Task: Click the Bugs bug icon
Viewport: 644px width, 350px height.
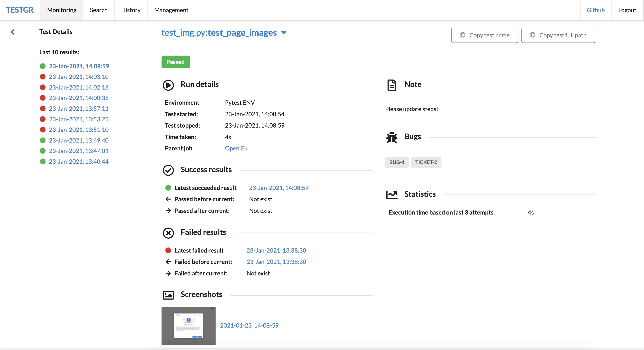Action: click(x=392, y=137)
